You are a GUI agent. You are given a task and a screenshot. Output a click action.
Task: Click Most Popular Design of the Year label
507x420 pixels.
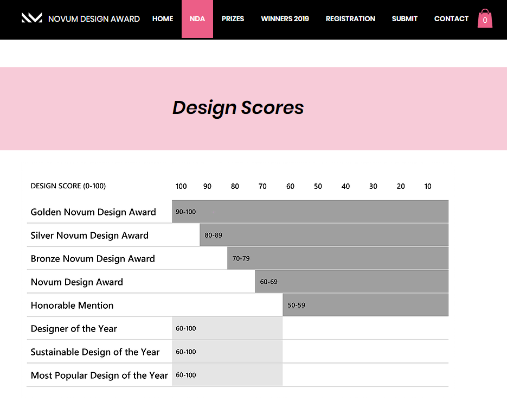tap(99, 375)
